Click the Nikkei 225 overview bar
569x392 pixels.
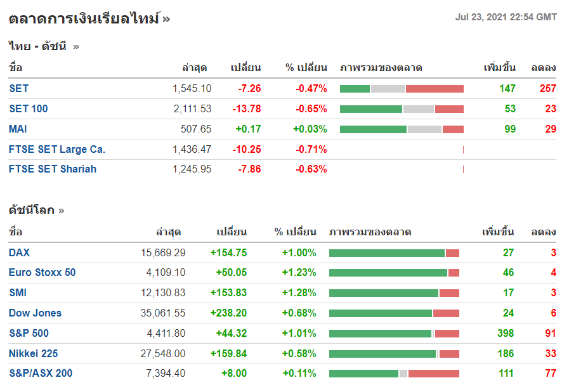[394, 354]
